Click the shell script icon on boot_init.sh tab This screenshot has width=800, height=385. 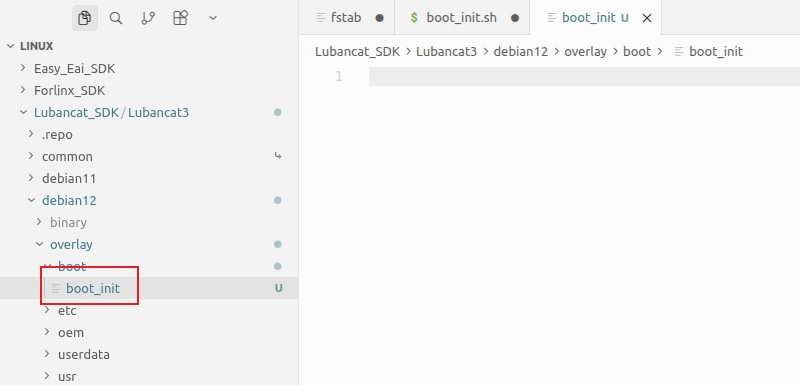click(414, 18)
